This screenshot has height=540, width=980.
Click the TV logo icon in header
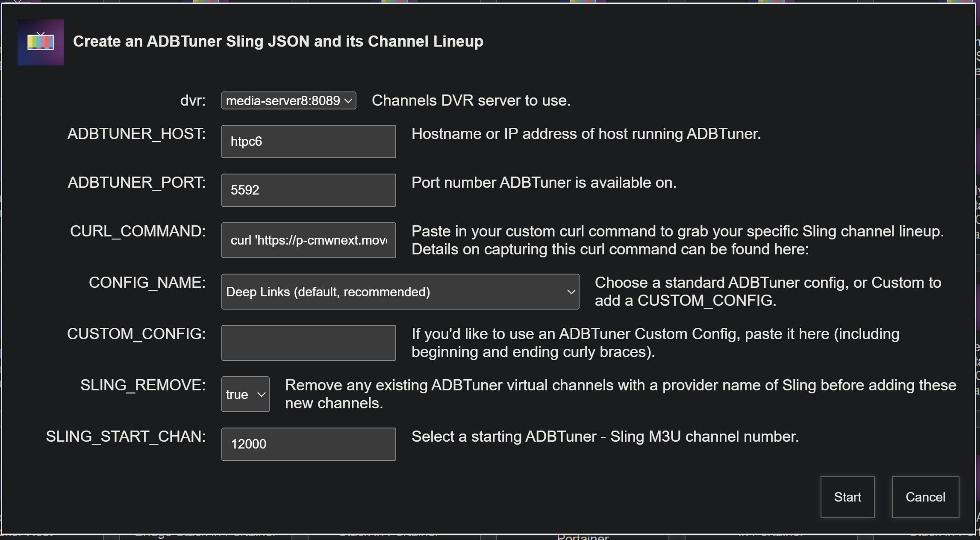pos(41,42)
